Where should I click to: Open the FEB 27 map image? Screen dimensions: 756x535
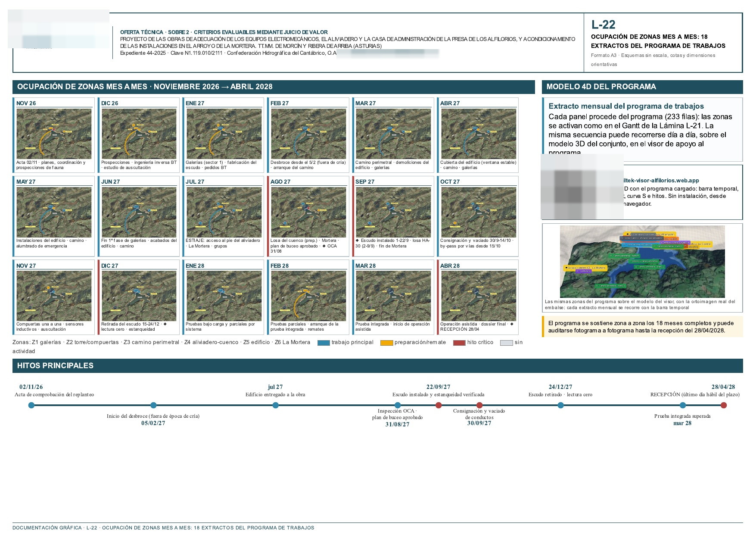(308, 134)
